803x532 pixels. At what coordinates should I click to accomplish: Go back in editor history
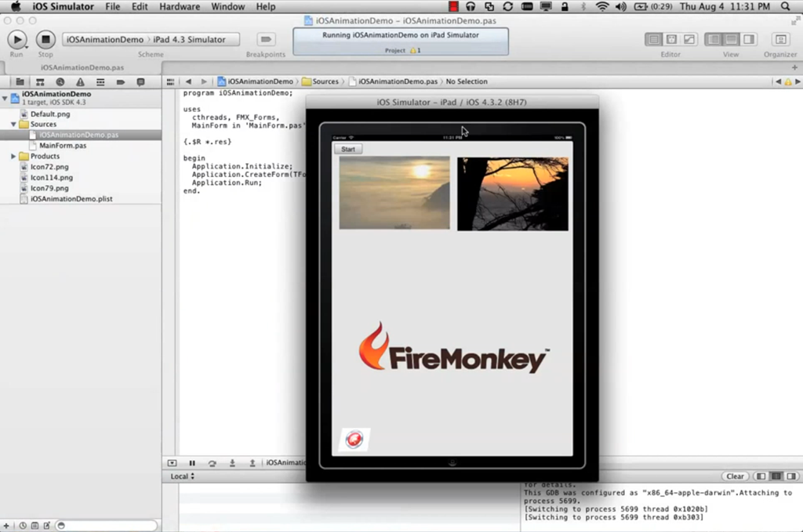[x=188, y=81]
